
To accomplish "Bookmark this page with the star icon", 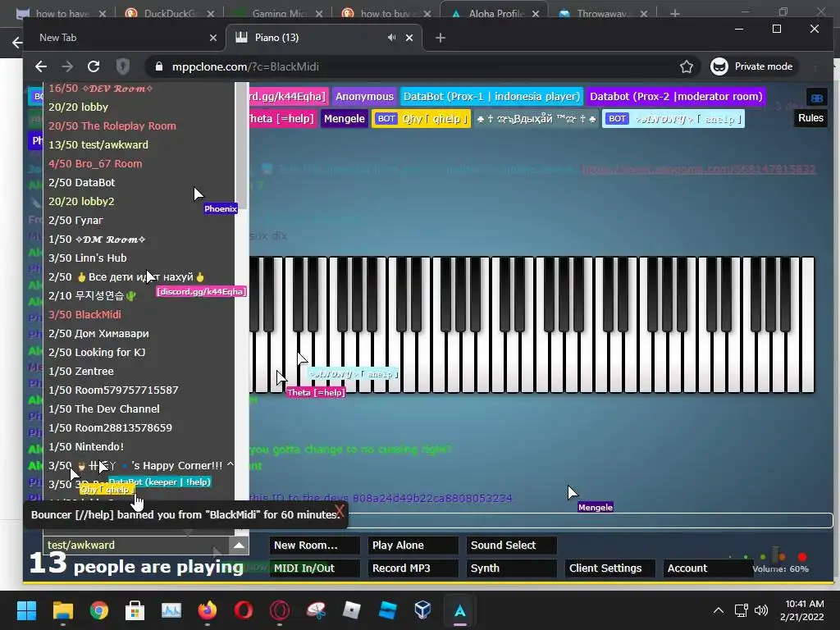I will point(687,66).
